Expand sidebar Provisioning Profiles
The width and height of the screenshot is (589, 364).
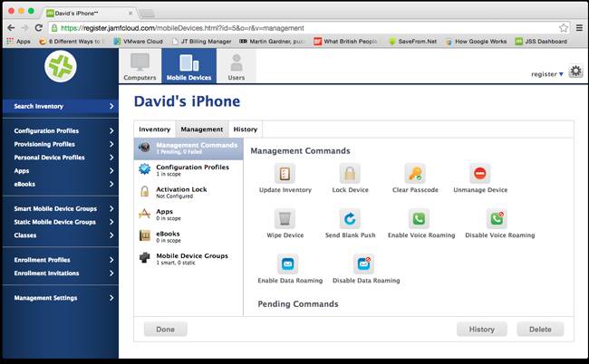pos(61,144)
